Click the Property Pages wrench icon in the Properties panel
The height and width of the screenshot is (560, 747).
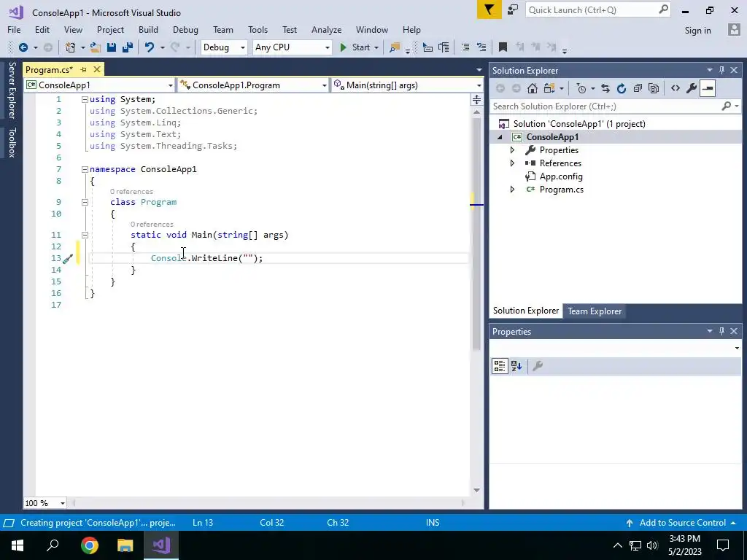[538, 366]
